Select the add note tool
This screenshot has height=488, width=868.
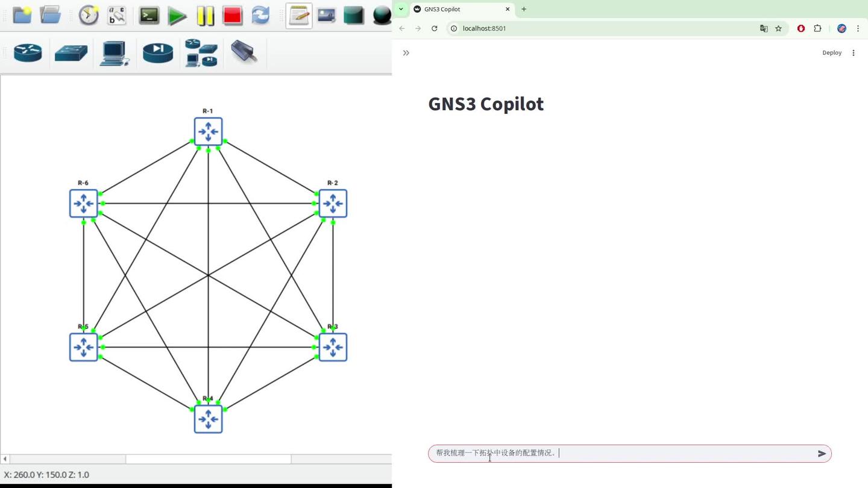[x=299, y=16]
